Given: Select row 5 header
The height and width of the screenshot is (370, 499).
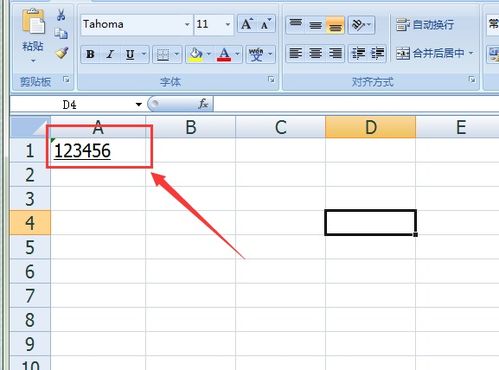Looking at the screenshot, I should tap(30, 247).
